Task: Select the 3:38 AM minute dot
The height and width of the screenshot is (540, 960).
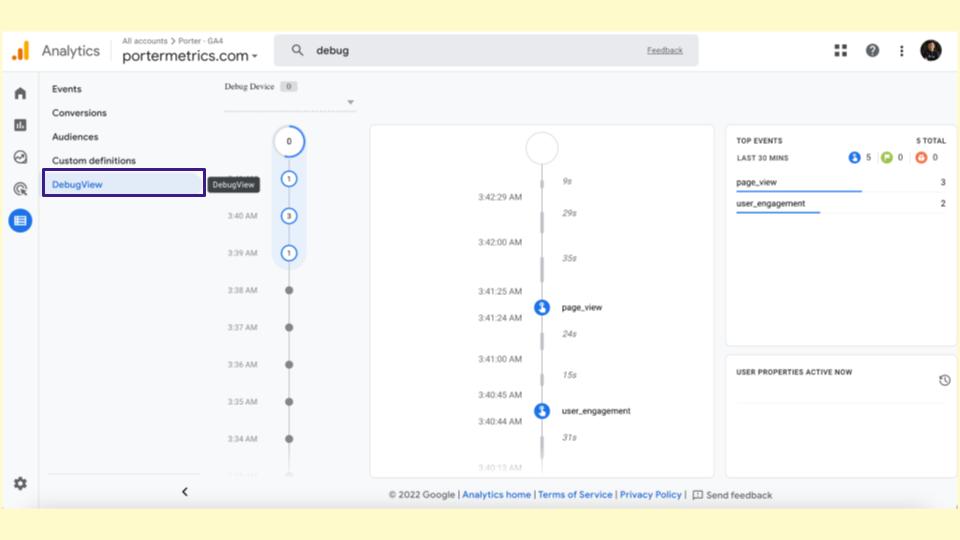Action: (x=289, y=290)
